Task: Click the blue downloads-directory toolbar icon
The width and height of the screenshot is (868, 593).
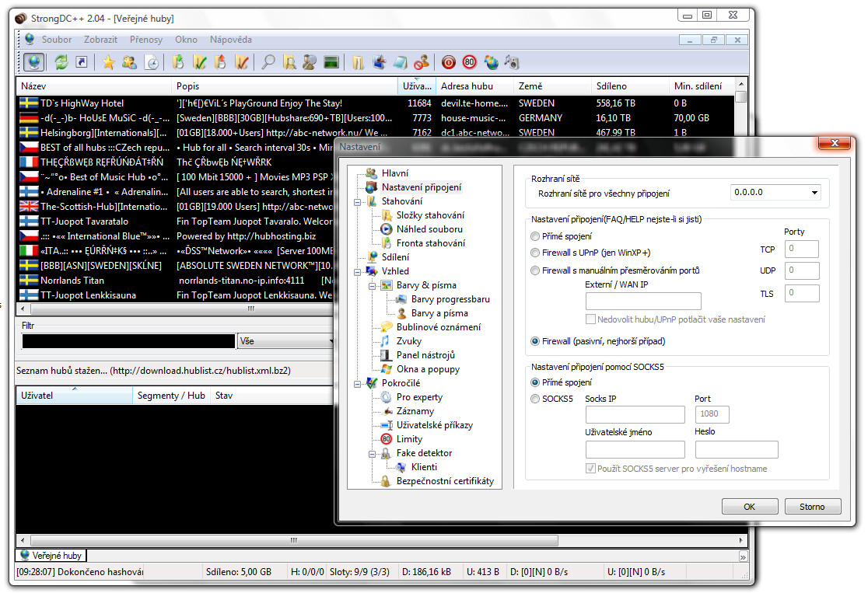Action: [x=380, y=62]
